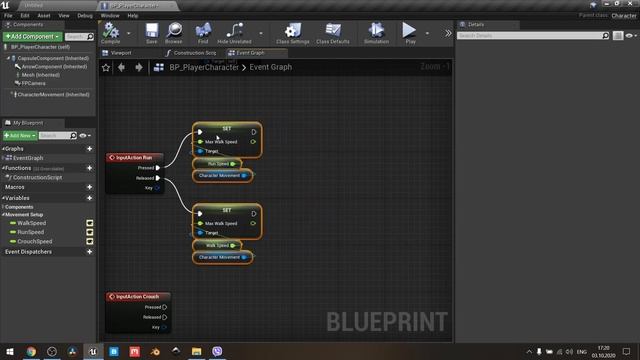Collapse CapsuleComponent tree node
This screenshot has width=640, height=360.
point(8,58)
